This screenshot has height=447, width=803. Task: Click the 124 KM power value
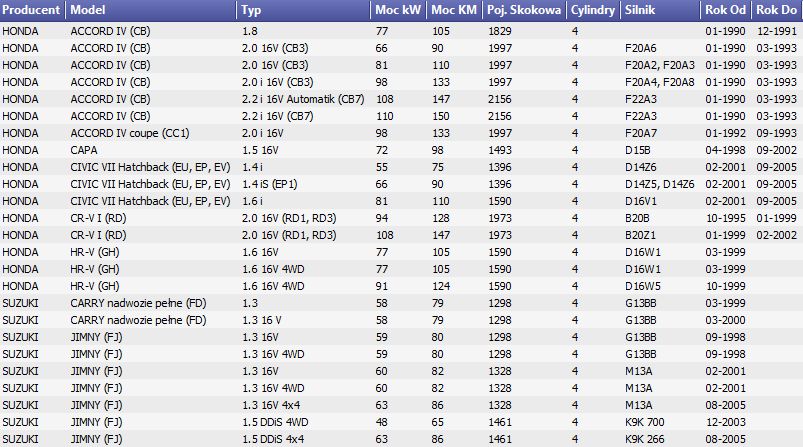coord(441,286)
